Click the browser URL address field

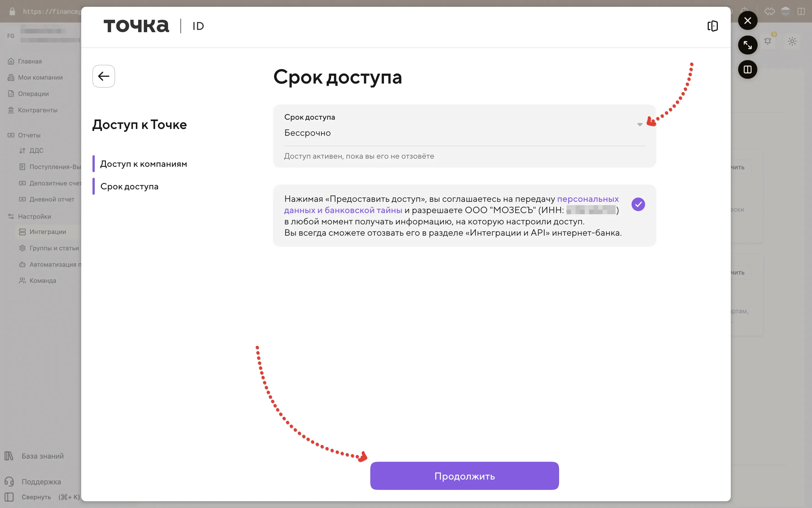click(52, 11)
